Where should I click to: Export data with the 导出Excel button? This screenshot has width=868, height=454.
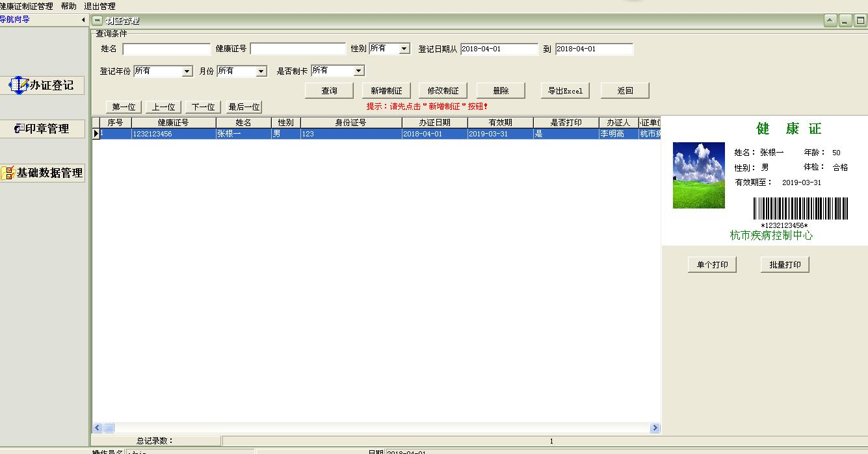coord(564,90)
